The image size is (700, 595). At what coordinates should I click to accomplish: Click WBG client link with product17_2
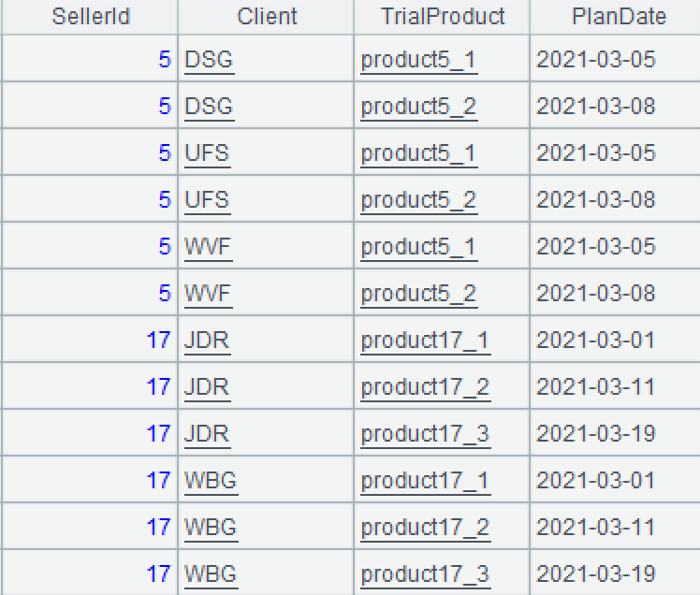(x=211, y=528)
